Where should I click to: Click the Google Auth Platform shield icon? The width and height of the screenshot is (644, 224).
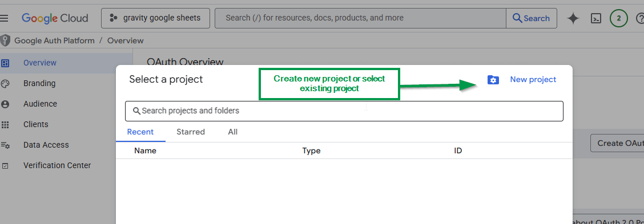(5, 40)
